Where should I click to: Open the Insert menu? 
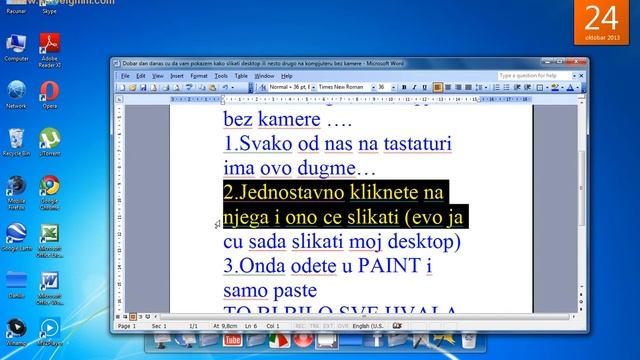pos(177,76)
